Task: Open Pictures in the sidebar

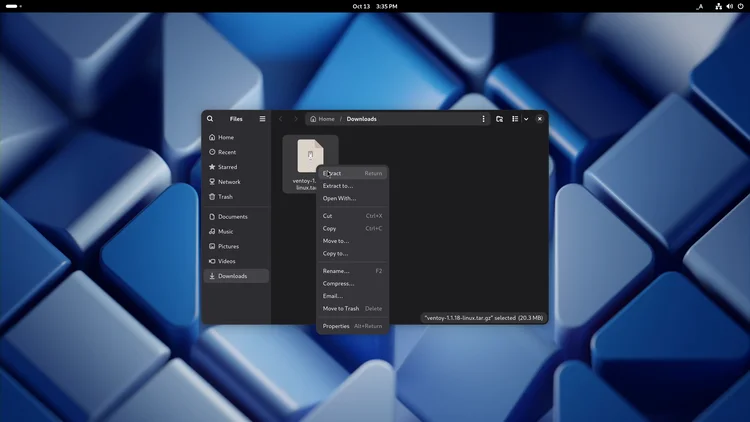Action: coord(236,246)
